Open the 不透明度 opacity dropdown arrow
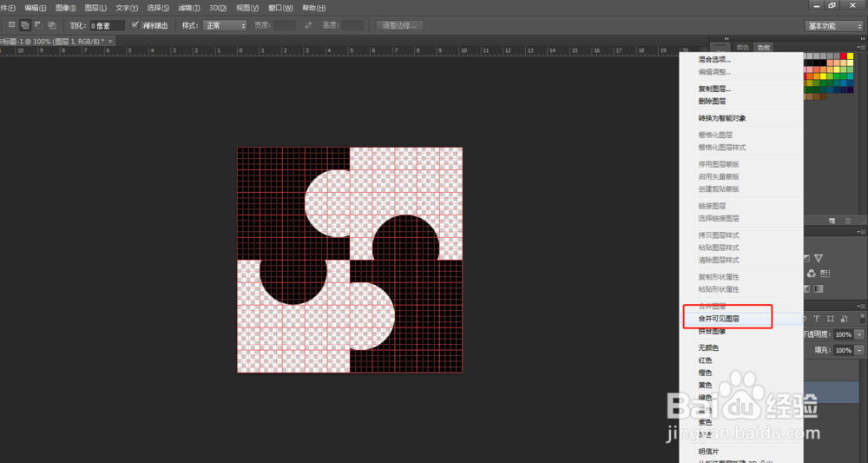The image size is (868, 463). click(x=859, y=334)
